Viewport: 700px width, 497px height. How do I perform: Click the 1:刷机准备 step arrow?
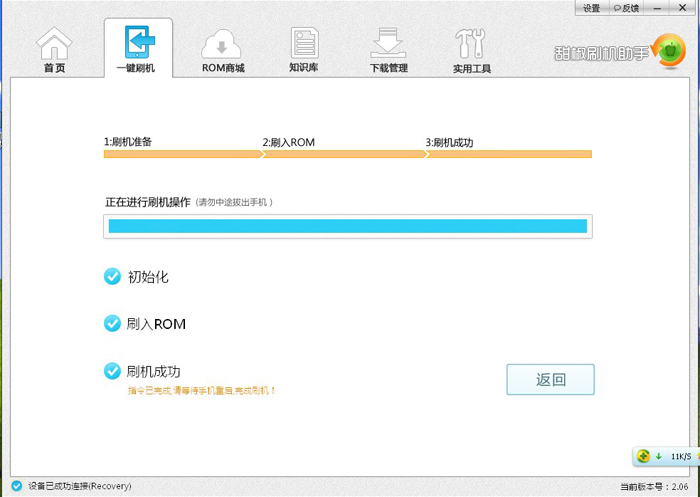[184, 154]
